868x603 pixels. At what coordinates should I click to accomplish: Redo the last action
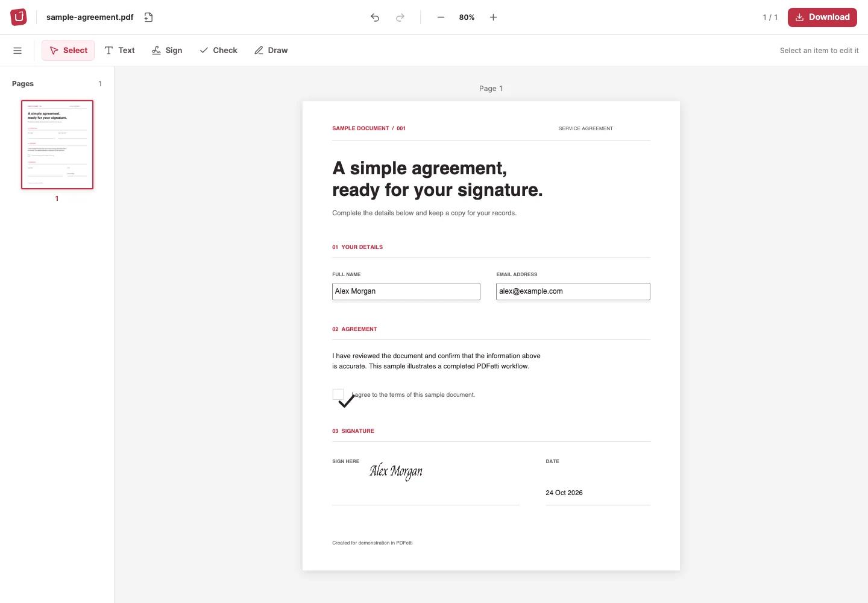(x=400, y=17)
